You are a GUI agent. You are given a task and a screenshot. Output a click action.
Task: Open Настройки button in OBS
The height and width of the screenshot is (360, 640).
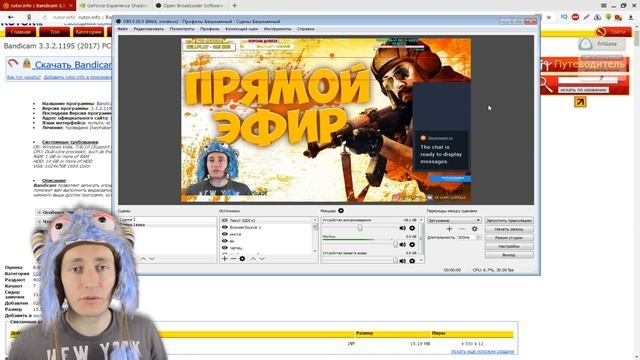coord(509,246)
